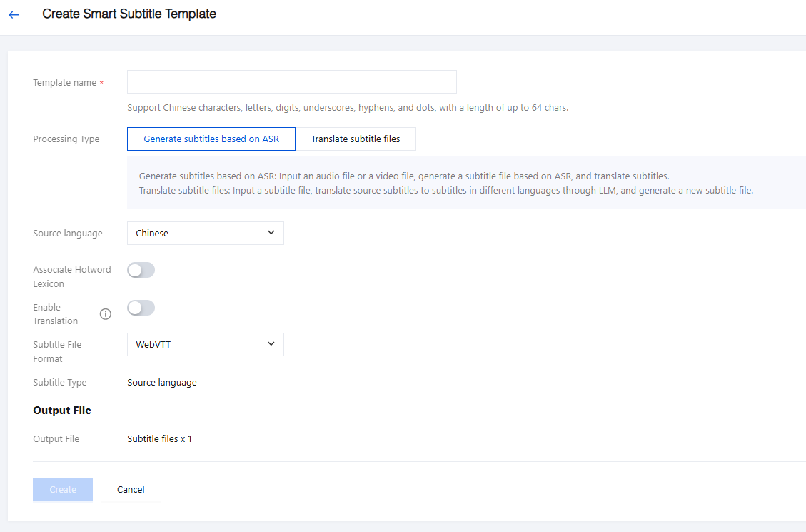Click the Subtitle File Format chevron arrow
Viewport: 806px width, 532px height.
tap(271, 344)
